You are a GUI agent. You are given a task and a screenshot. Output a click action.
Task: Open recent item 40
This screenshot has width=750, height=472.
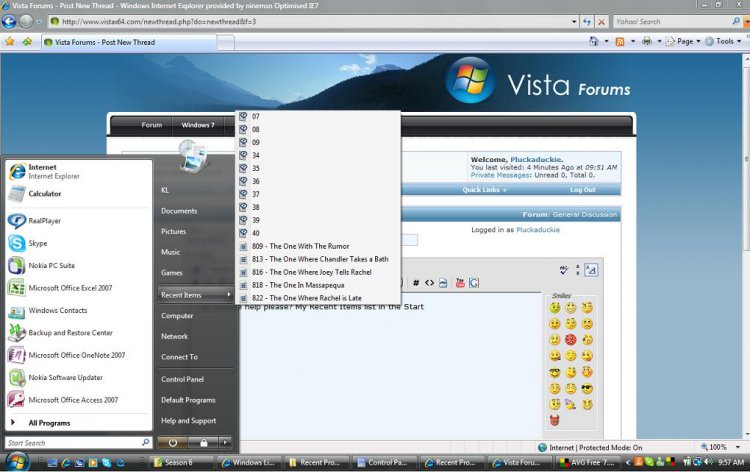pyautogui.click(x=318, y=233)
